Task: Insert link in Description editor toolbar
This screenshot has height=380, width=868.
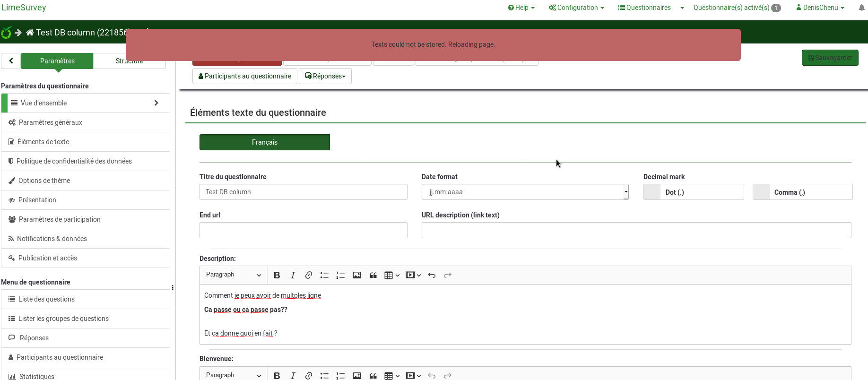Action: tap(309, 275)
